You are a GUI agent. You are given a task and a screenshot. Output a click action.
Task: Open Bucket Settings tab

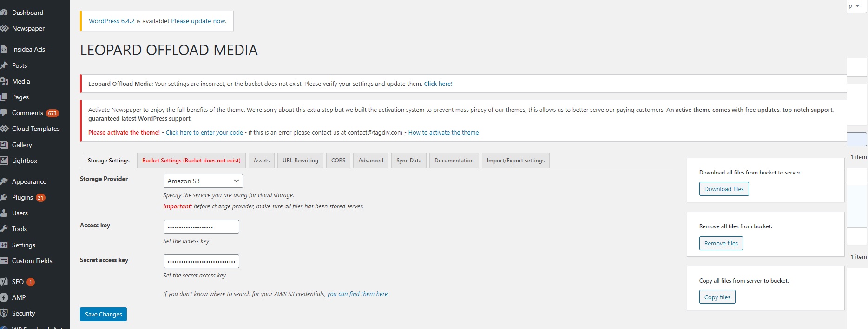tap(191, 161)
